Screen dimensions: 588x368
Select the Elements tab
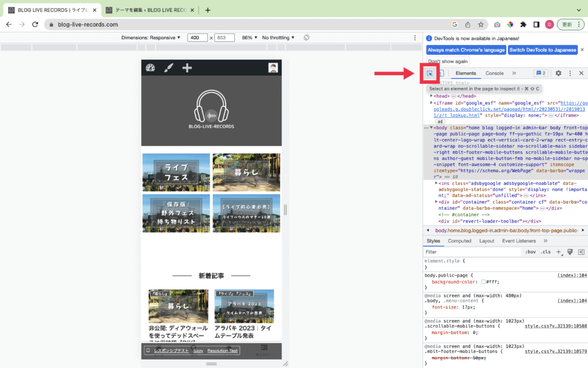point(466,73)
